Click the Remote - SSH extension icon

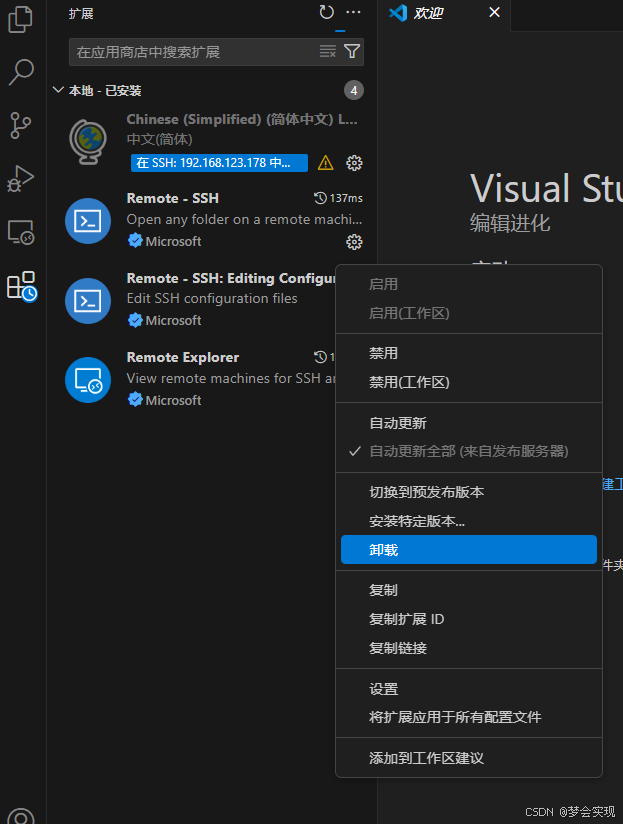click(x=88, y=221)
